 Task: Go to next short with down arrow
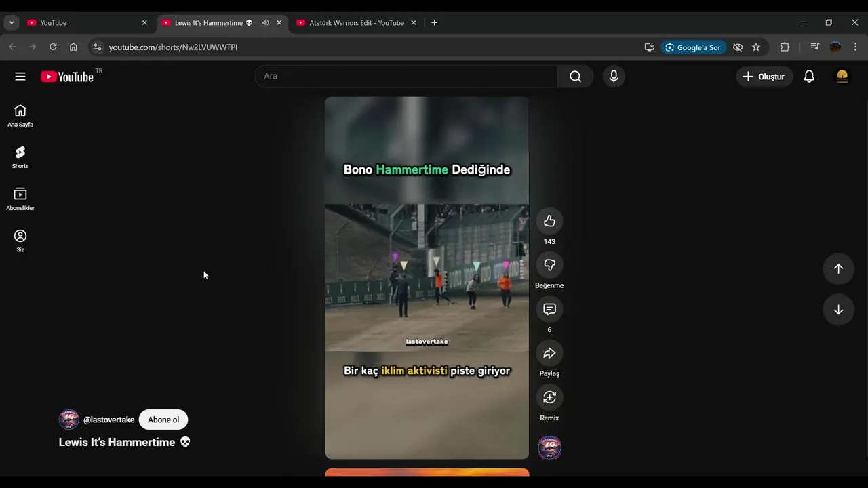click(838, 310)
